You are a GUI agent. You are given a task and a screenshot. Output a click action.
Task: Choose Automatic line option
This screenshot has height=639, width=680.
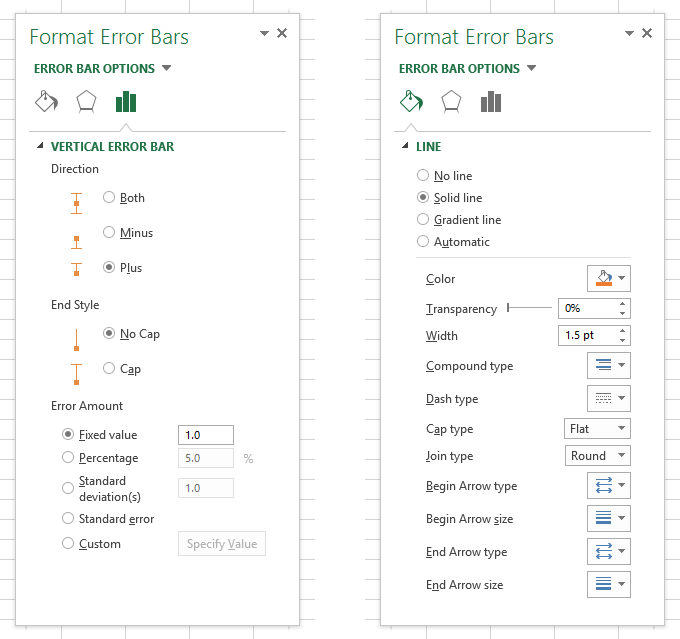pos(423,241)
